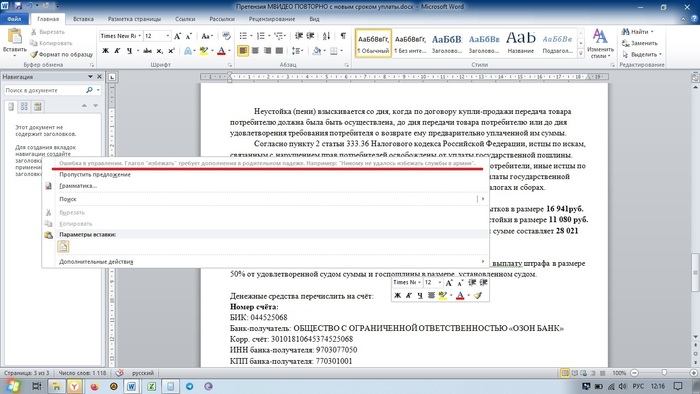
Task: Click vertical scrollbar thumb
Action: click(695, 272)
